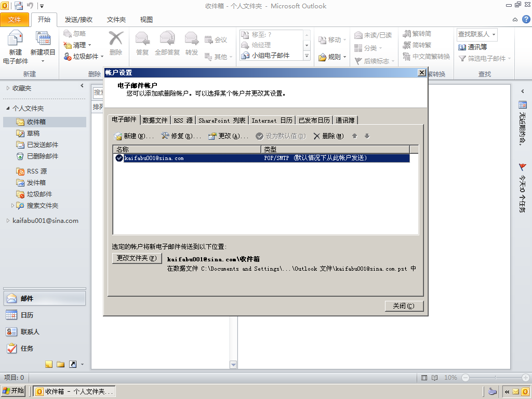Image resolution: width=532 pixels, height=399 pixels.
Task: Switch to the Internet 日历 tab
Action: coord(272,121)
